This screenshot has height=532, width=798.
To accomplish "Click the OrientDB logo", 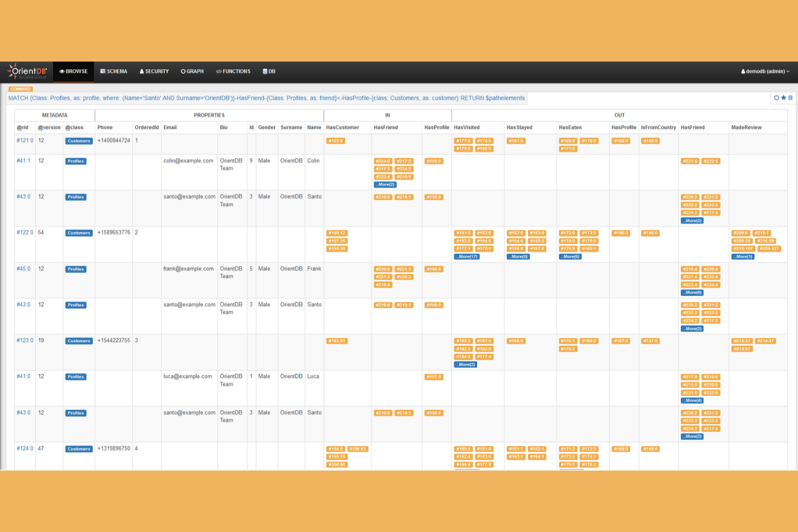I will pyautogui.click(x=26, y=71).
